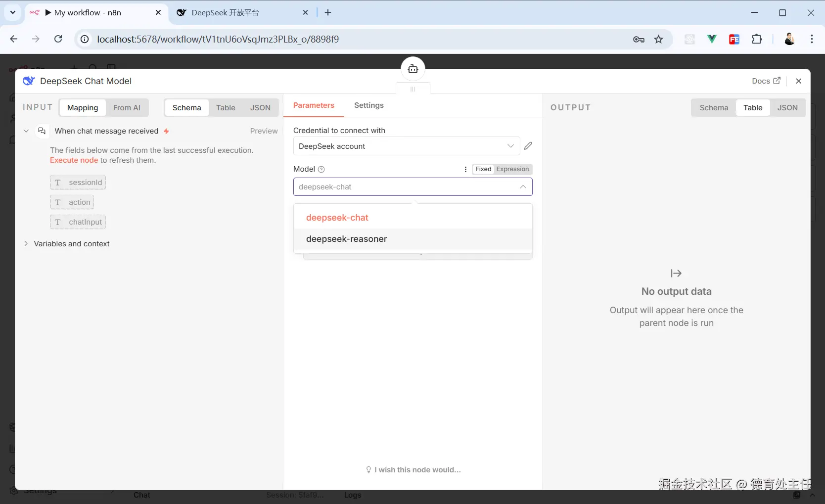Click the action field pill

[x=72, y=202]
